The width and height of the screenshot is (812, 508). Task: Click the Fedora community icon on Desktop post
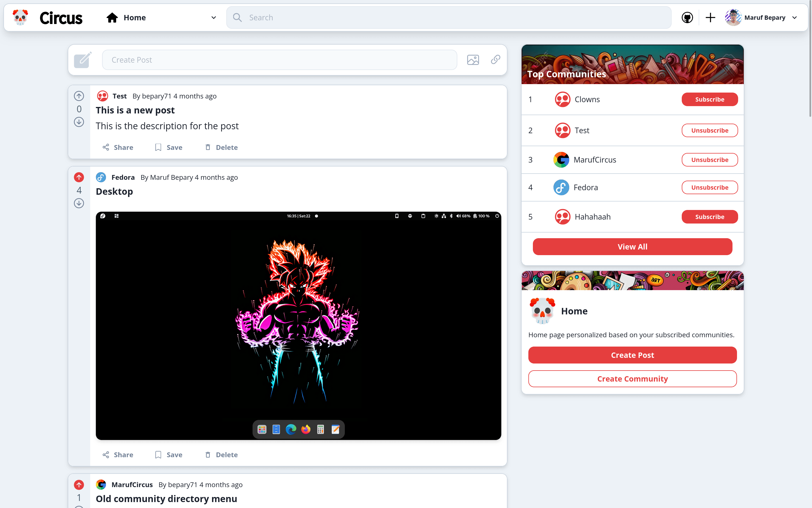tap(101, 178)
